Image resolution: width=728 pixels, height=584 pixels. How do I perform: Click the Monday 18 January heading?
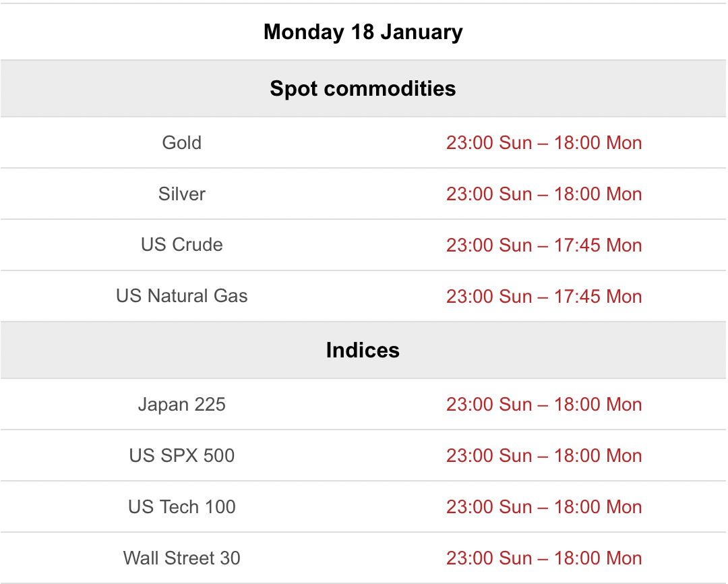pos(363,32)
